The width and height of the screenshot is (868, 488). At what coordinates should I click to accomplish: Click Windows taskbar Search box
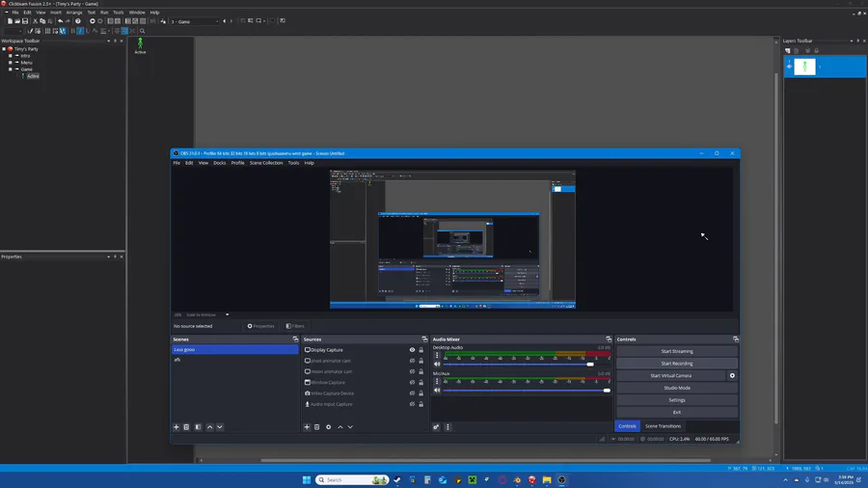pyautogui.click(x=351, y=479)
